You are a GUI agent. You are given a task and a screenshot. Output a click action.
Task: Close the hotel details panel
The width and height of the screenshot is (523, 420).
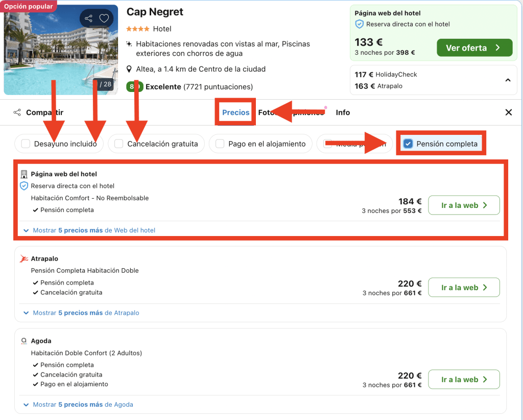(508, 112)
